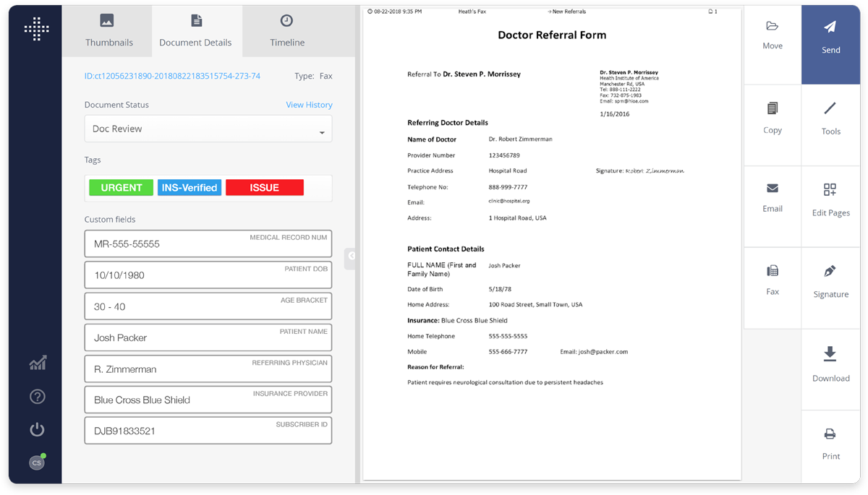Toggle the red ISSUE tag

[x=265, y=188]
